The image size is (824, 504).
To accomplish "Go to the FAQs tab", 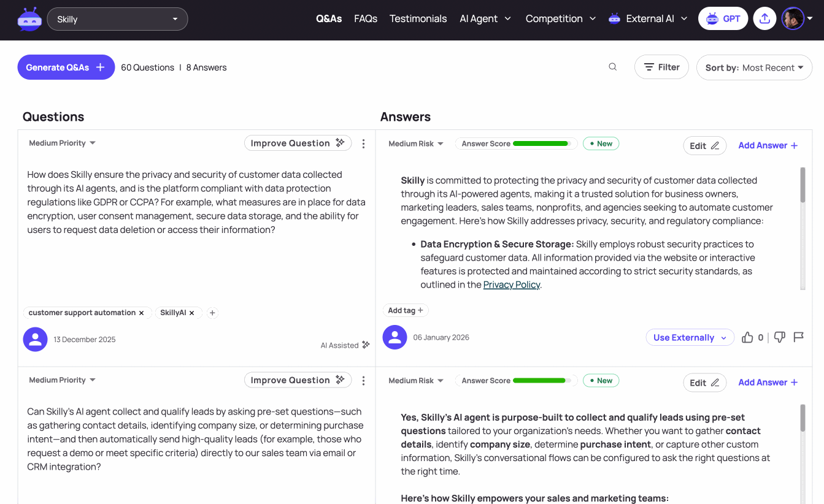I will click(x=366, y=18).
